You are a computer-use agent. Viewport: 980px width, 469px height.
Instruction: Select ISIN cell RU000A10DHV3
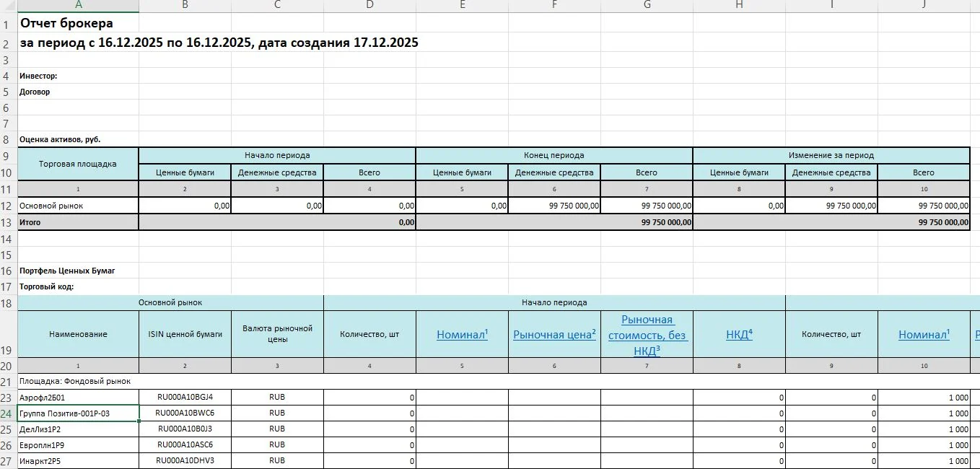[x=185, y=461]
